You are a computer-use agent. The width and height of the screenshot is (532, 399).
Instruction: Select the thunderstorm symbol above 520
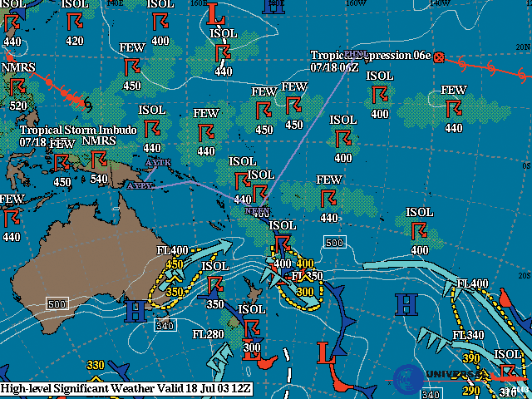point(13,86)
